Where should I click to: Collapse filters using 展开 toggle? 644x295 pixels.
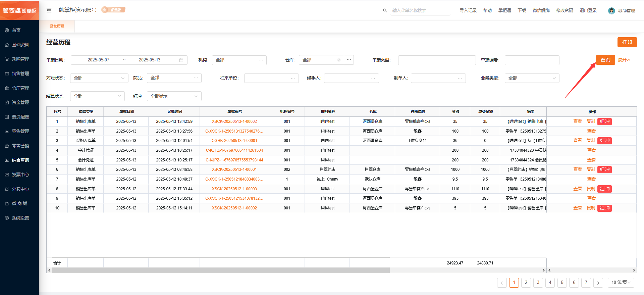pyautogui.click(x=624, y=60)
